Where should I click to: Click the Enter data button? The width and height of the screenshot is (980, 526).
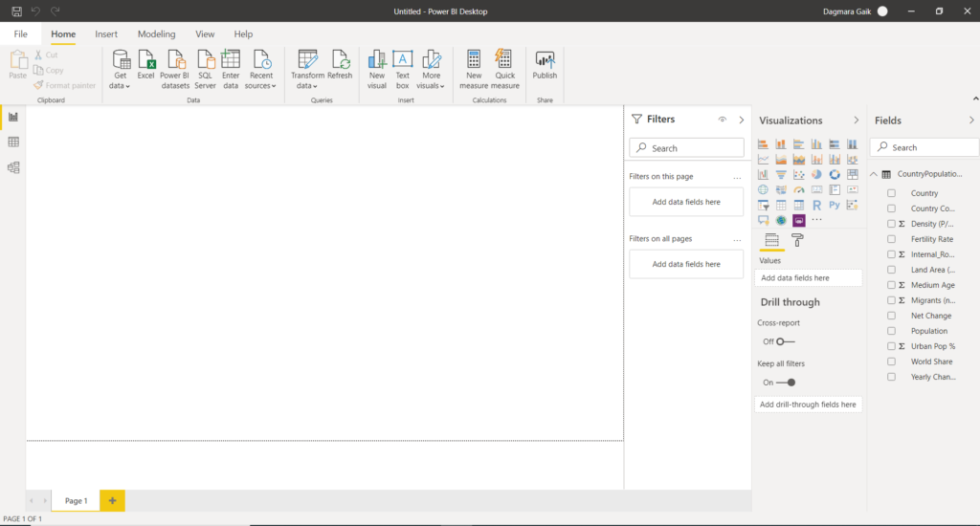(x=231, y=70)
